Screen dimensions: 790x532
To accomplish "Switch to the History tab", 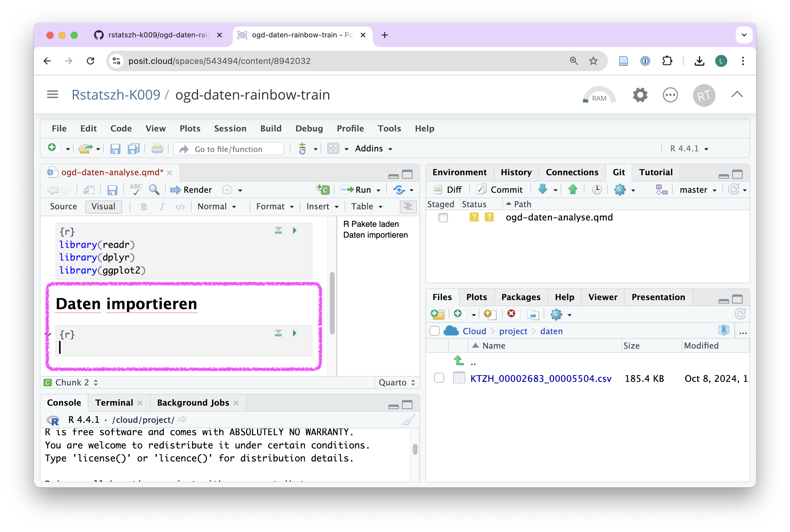I will 516,172.
